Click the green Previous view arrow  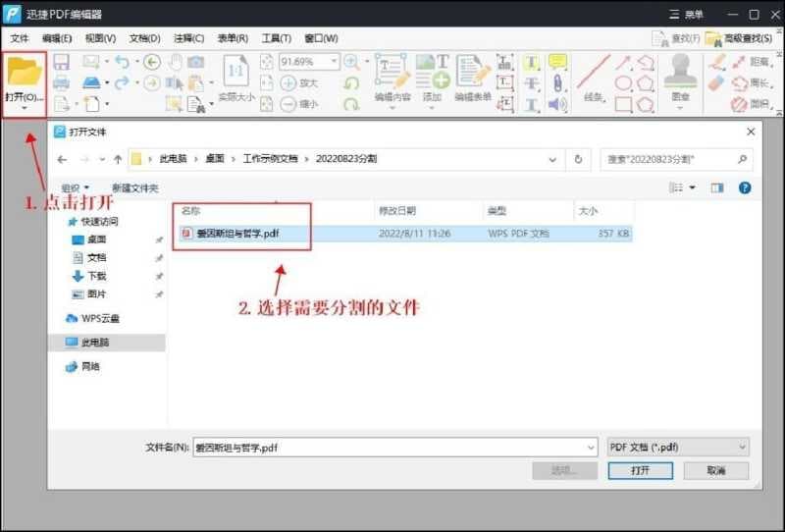click(152, 62)
